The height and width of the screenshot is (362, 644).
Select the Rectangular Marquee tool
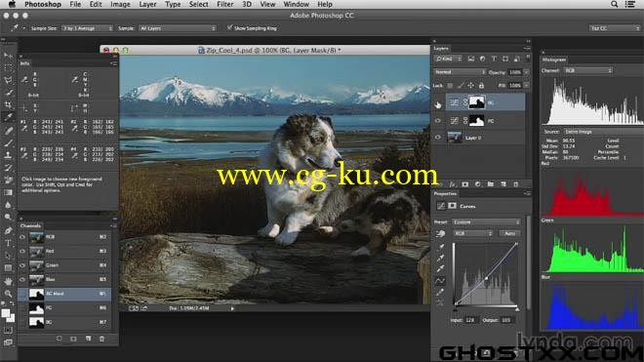8,67
